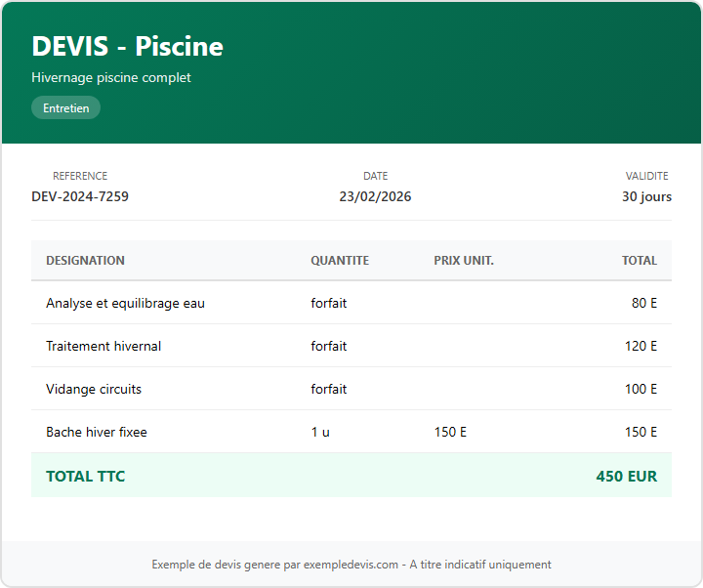
Task: Click the 80 E total amount
Action: pyautogui.click(x=644, y=303)
